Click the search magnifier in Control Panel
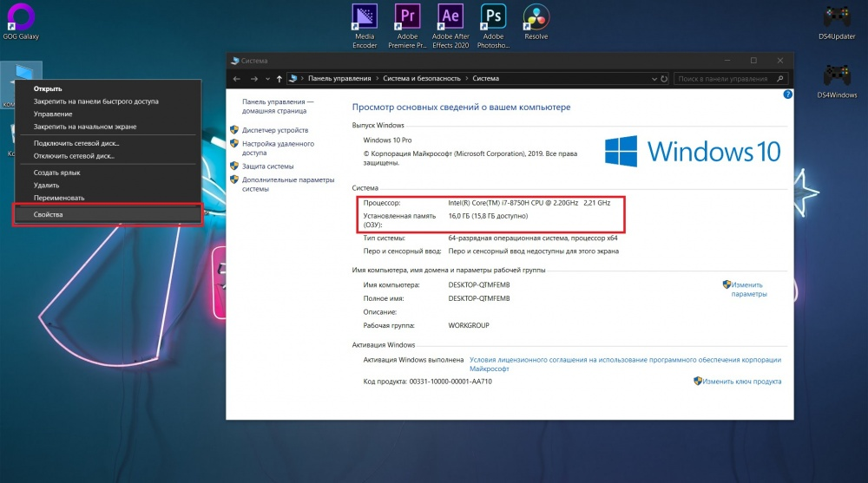Viewport: 868px width, 483px height. pyautogui.click(x=780, y=79)
